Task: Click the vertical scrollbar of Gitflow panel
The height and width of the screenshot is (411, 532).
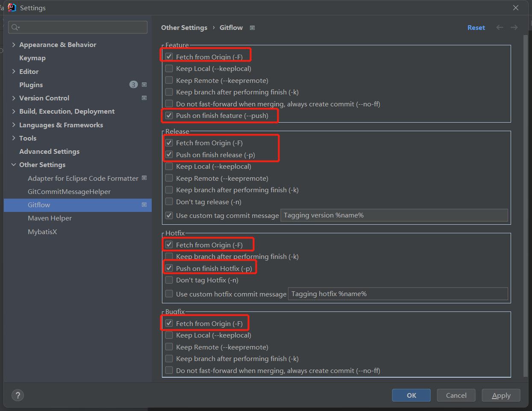Action: pos(526,205)
